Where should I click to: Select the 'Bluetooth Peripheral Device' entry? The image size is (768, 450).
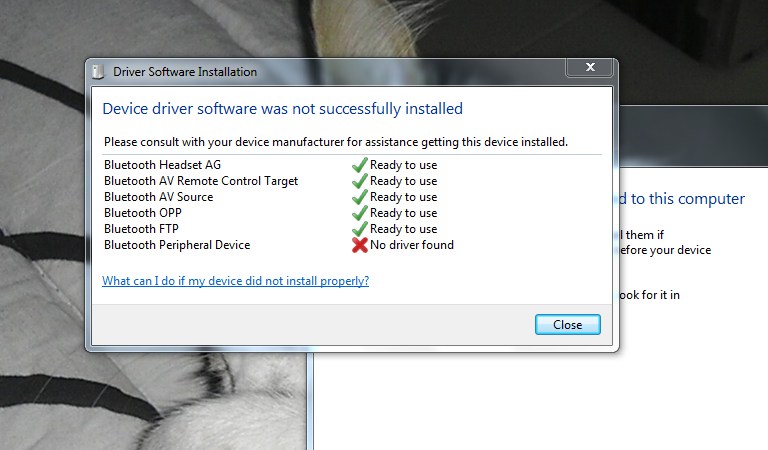[177, 245]
